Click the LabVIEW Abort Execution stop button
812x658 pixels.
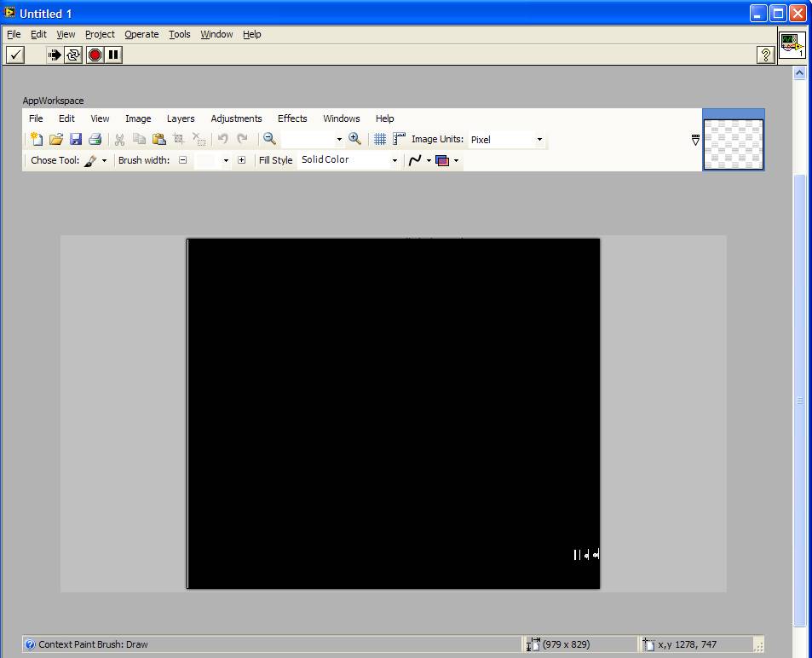point(95,55)
